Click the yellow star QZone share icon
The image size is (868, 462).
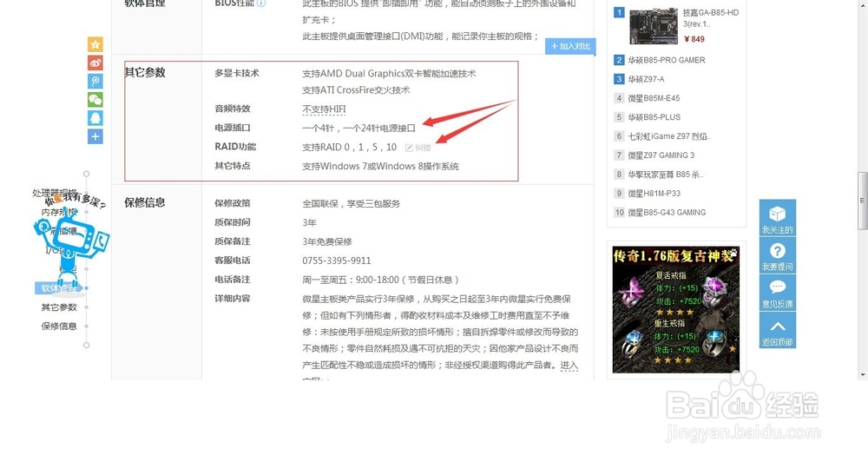[95, 44]
